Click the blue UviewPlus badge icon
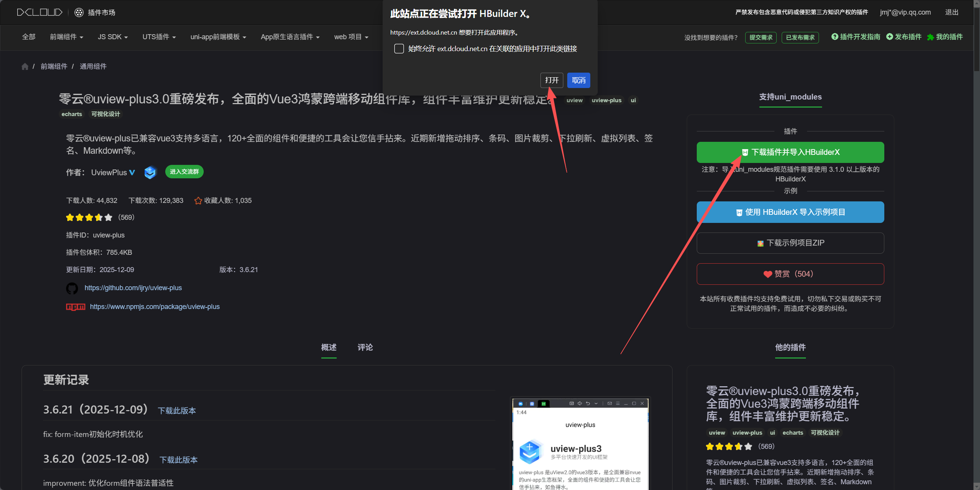Screen dimensions: 980x490 [150, 172]
